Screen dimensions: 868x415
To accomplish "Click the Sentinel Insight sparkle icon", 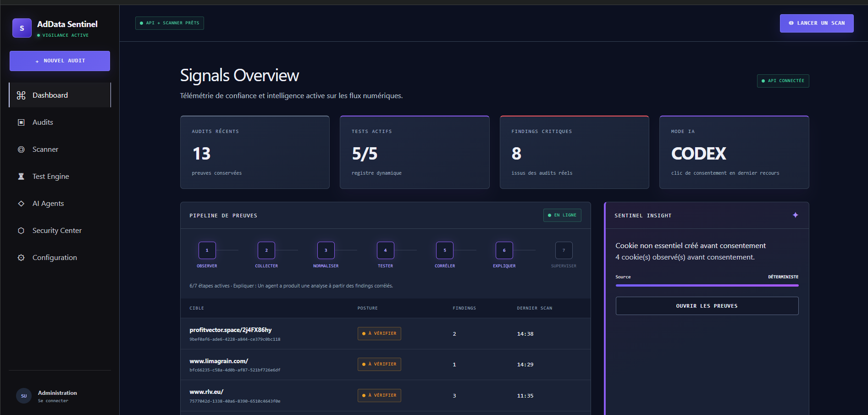I will [x=796, y=215].
